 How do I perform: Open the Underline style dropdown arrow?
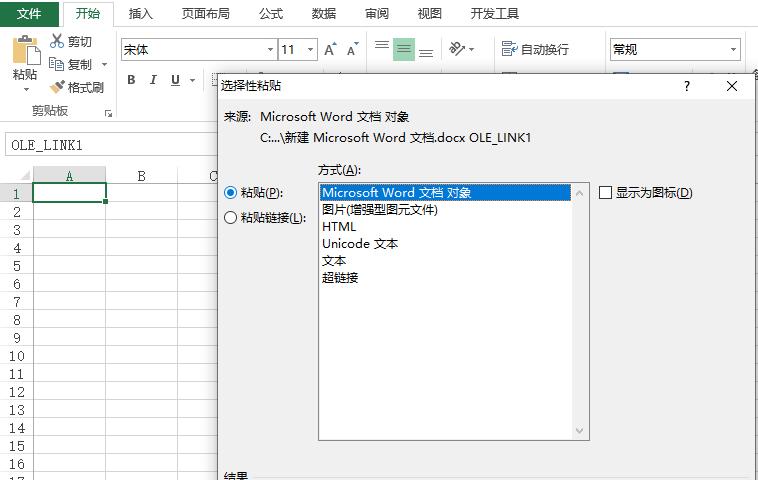point(192,80)
